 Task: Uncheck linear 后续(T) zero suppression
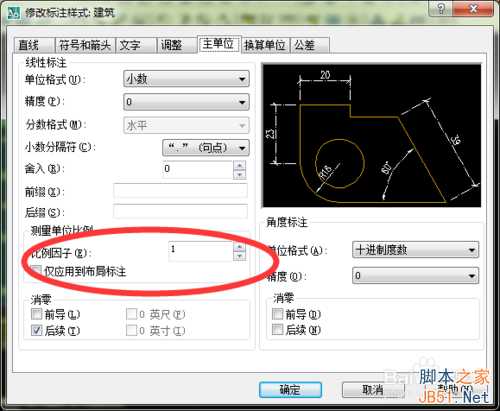click(x=36, y=330)
